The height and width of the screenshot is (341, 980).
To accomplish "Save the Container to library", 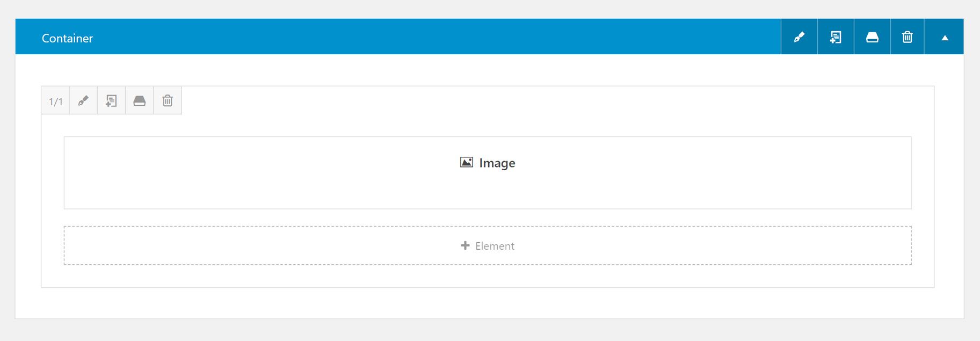I will tap(872, 37).
